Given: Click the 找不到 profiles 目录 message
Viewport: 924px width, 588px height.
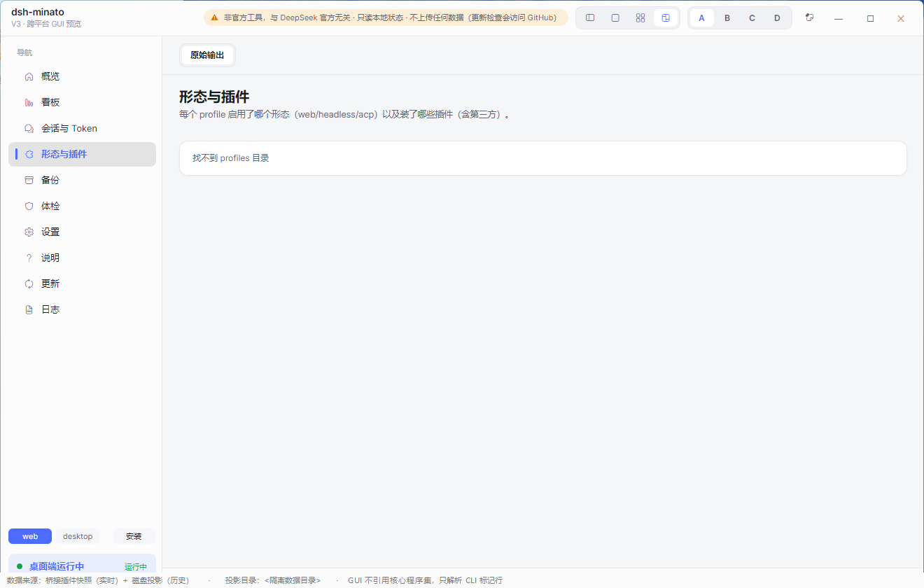Looking at the screenshot, I should coord(231,158).
